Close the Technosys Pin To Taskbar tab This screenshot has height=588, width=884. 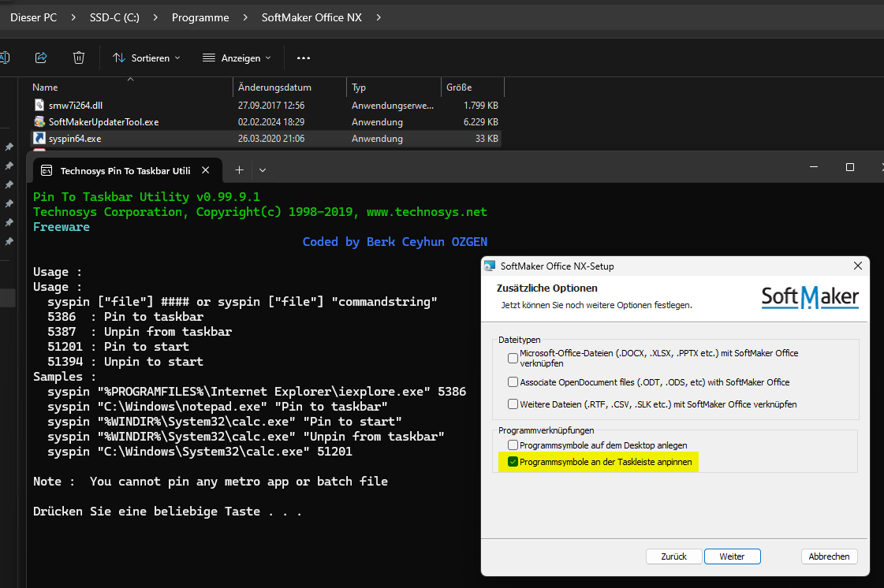point(206,170)
